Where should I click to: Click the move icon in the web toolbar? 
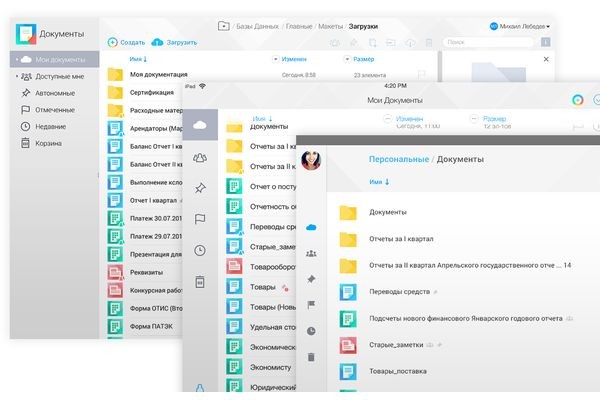click(x=391, y=42)
